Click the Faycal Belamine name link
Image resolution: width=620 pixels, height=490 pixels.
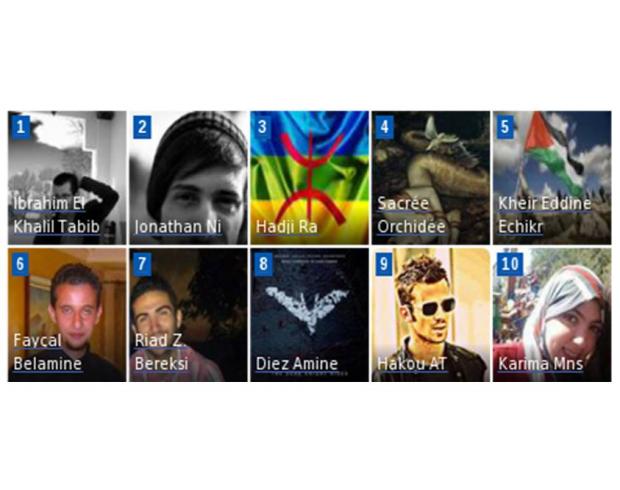[x=47, y=352]
